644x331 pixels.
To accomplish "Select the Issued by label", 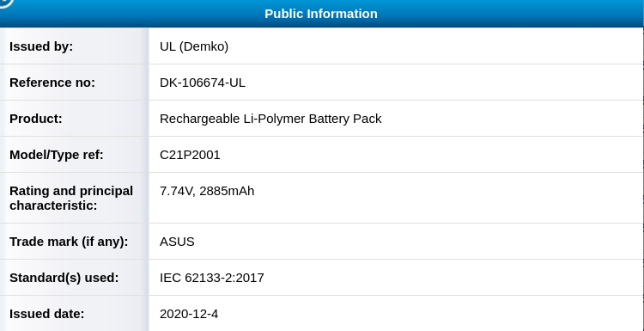I will tap(41, 46).
